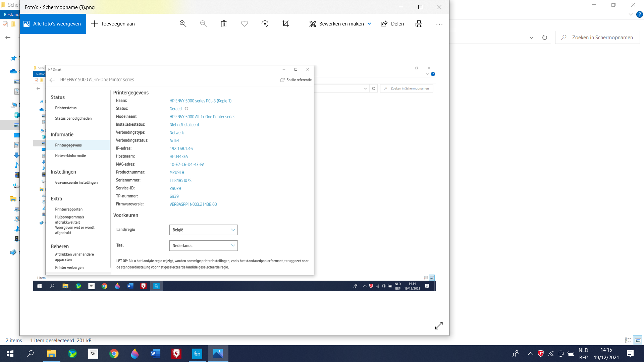This screenshot has height=362, width=644.
Task: Open the clock showing 14:15 19/12/2021
Action: (606, 354)
